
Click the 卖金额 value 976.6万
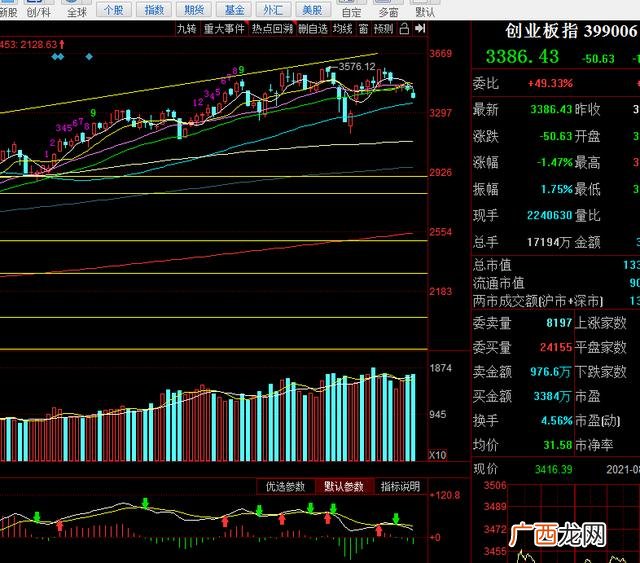pyautogui.click(x=550, y=372)
